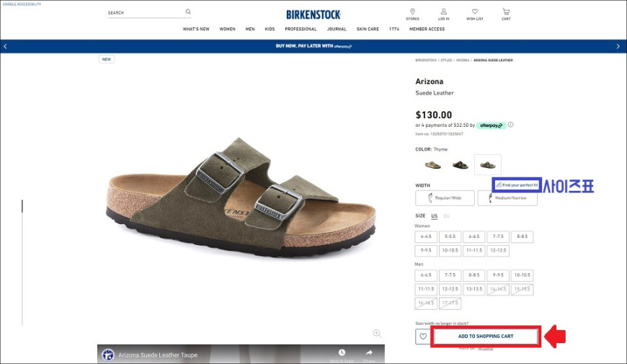Select Men size 13-13.5
Screen dimensions: 627x364
pos(473,289)
